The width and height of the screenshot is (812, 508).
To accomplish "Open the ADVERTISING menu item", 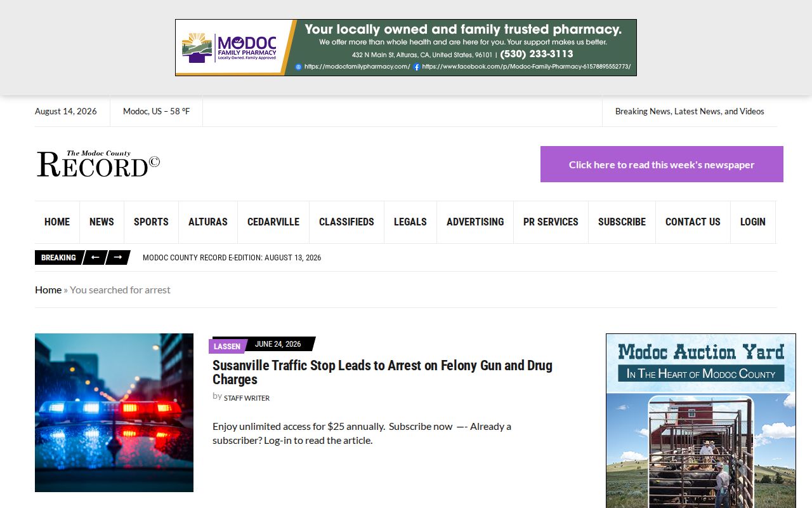I will click(475, 222).
